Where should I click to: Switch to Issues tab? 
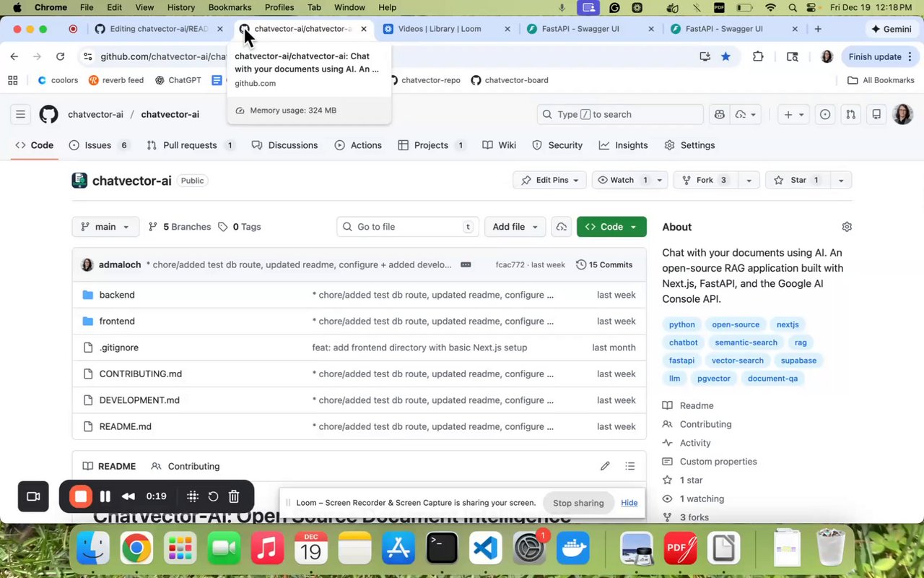pyautogui.click(x=100, y=145)
